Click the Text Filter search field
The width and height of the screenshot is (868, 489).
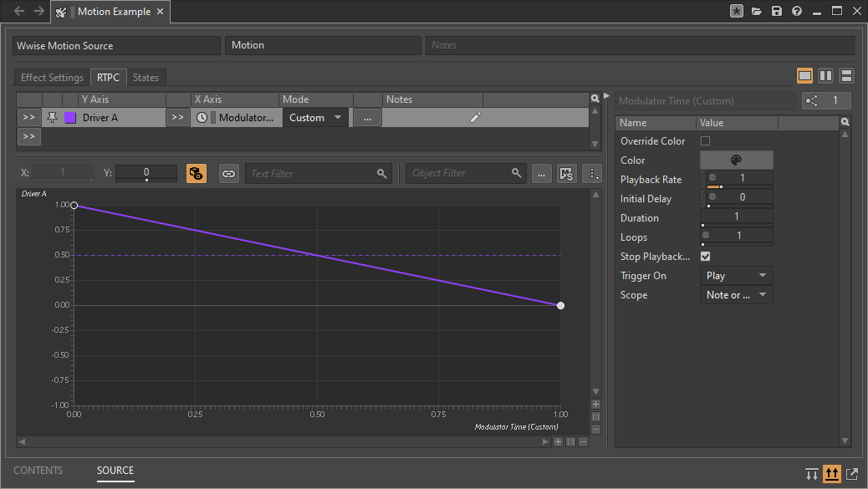[311, 173]
